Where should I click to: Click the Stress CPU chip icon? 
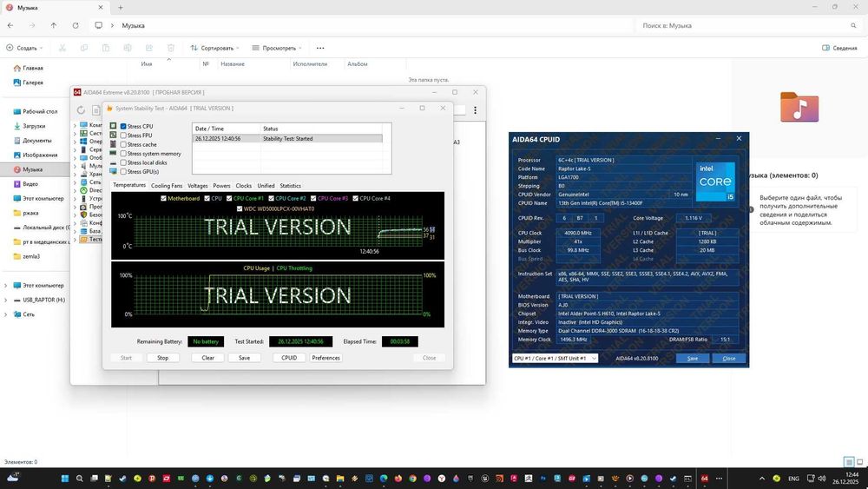pyautogui.click(x=113, y=126)
